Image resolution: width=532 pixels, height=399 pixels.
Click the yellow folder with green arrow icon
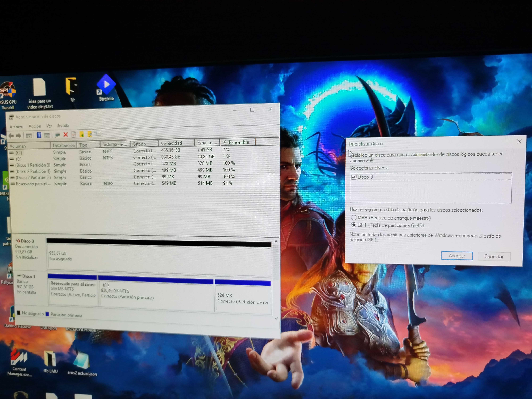click(x=82, y=134)
